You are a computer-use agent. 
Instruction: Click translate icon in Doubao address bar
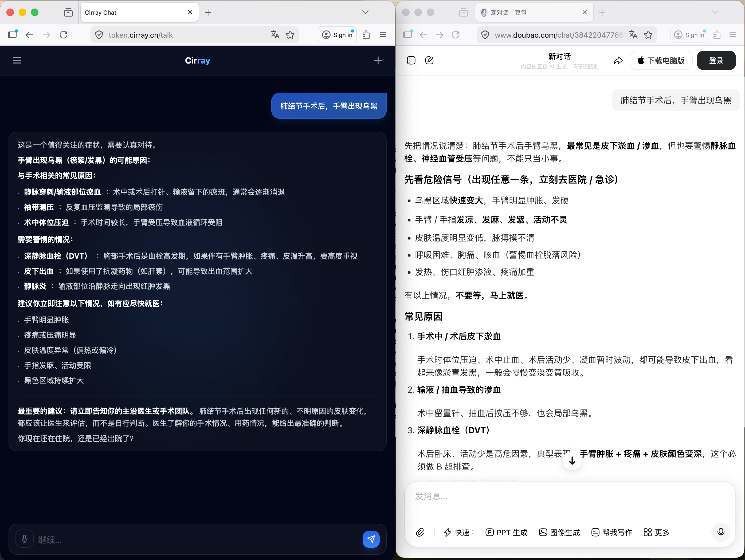pyautogui.click(x=633, y=35)
